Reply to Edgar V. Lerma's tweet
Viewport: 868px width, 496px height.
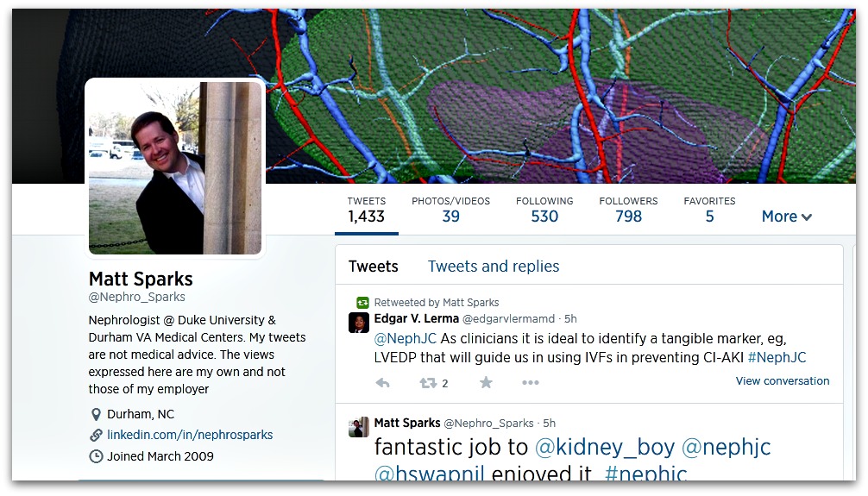click(x=382, y=382)
